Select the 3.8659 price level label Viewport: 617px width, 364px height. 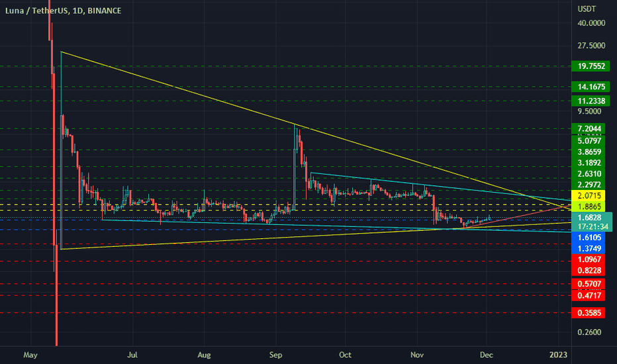click(589, 152)
